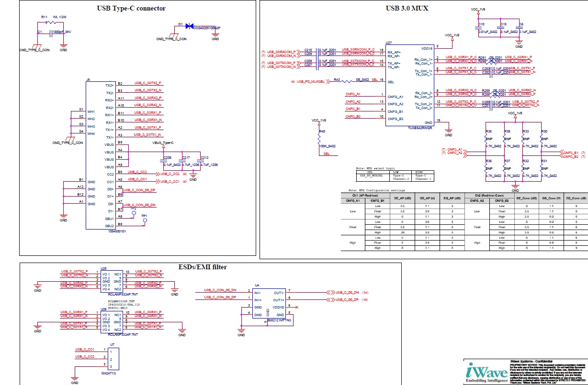Click the MH1 pin on connector J6
Image resolution: width=588 pixels, height=385 pixels.
tap(91, 111)
